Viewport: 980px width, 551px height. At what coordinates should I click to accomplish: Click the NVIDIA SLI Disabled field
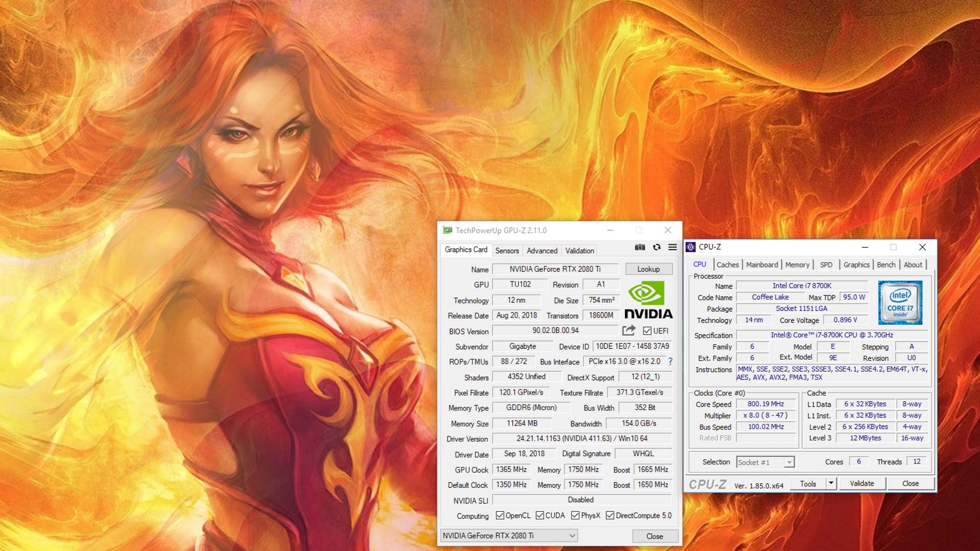point(582,500)
